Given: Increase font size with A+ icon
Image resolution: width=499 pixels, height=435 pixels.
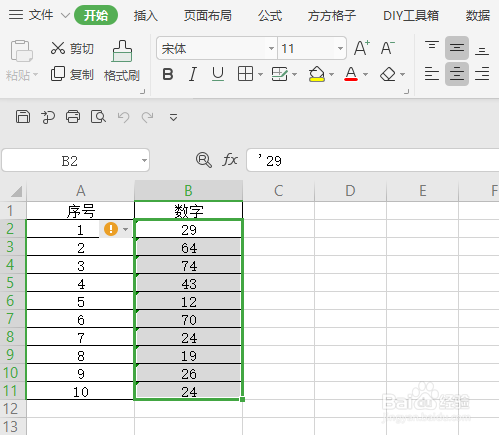Looking at the screenshot, I should (x=362, y=49).
